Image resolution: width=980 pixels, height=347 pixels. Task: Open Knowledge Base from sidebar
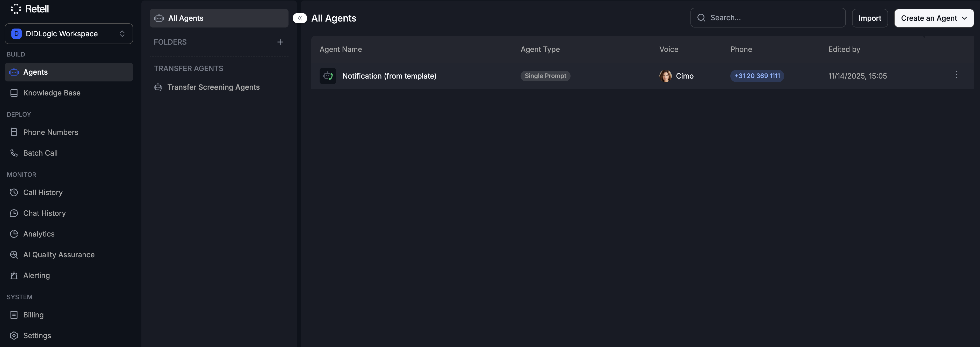tap(51, 93)
